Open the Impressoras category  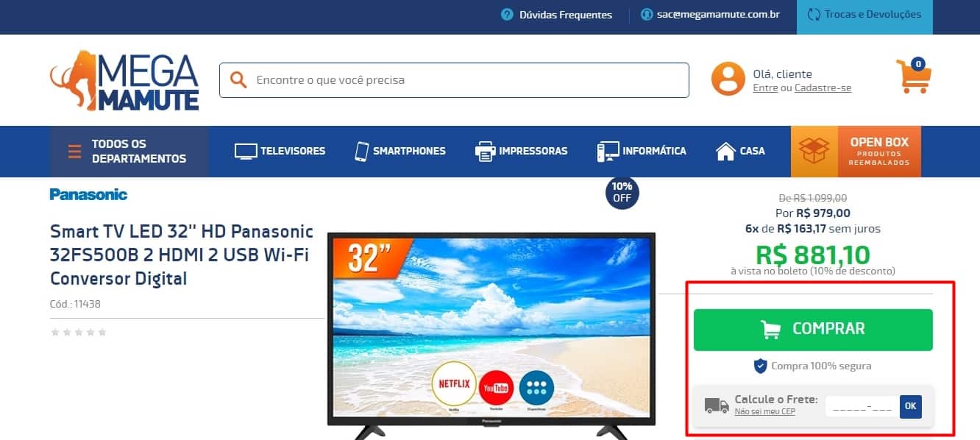point(521,151)
